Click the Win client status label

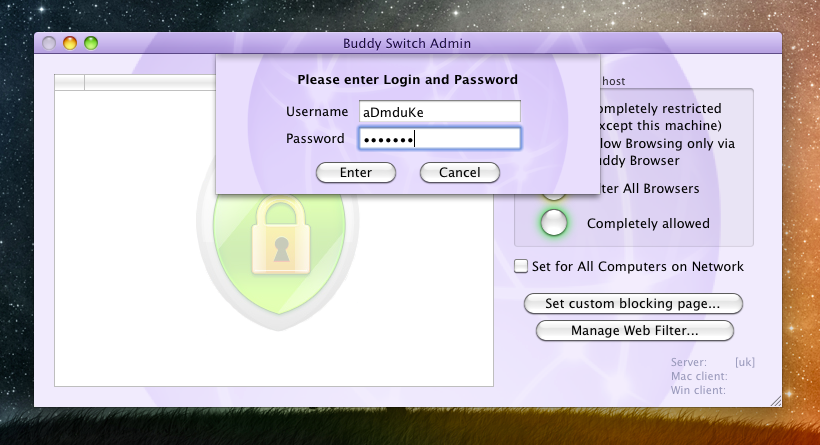pos(698,390)
